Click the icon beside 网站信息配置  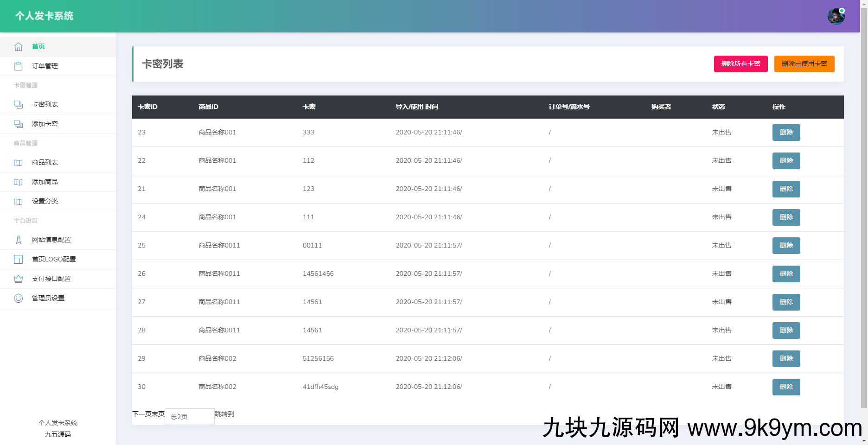[x=18, y=240]
